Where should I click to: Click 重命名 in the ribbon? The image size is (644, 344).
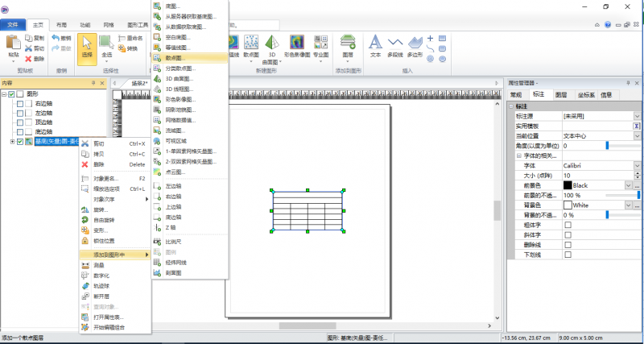(x=134, y=37)
